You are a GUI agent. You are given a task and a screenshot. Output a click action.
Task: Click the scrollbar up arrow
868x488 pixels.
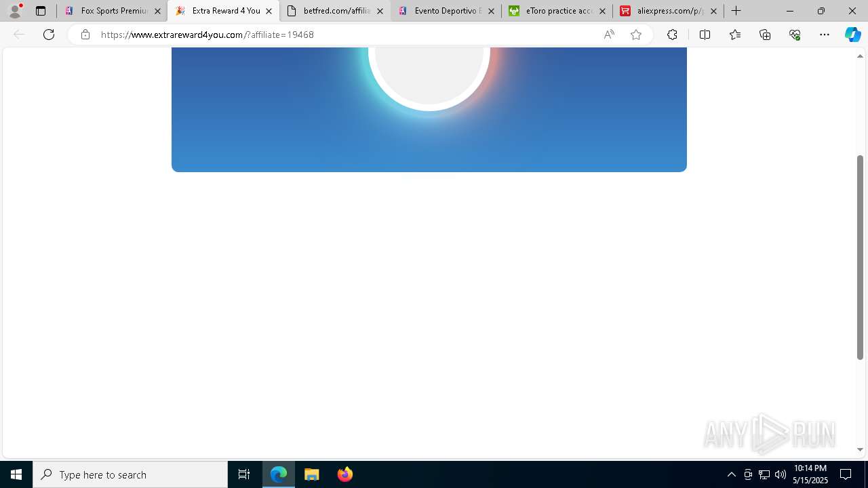coord(860,56)
